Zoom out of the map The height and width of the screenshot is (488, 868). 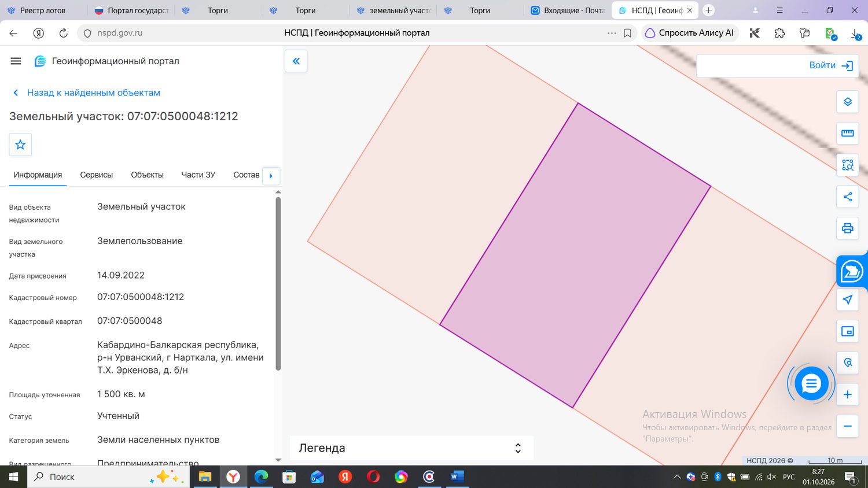pos(848,426)
